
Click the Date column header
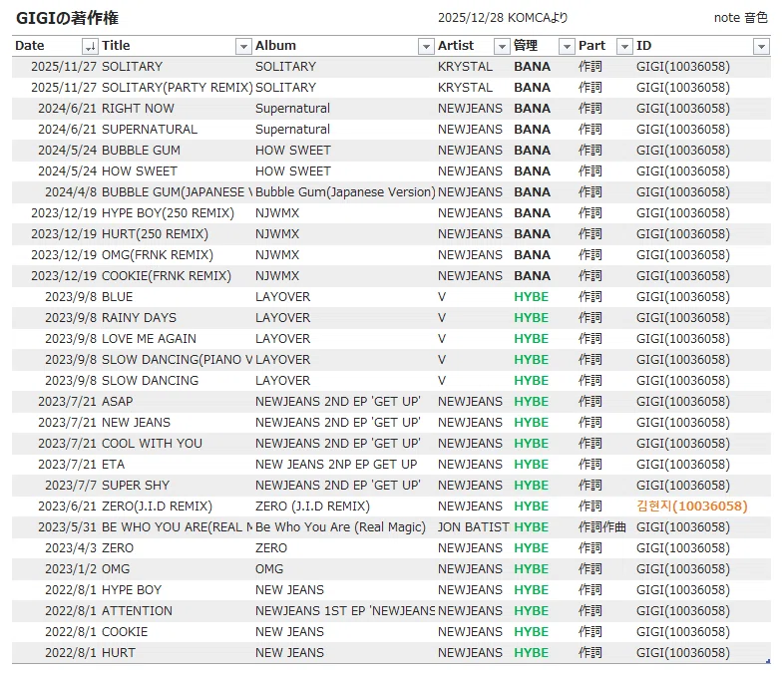click(x=30, y=46)
